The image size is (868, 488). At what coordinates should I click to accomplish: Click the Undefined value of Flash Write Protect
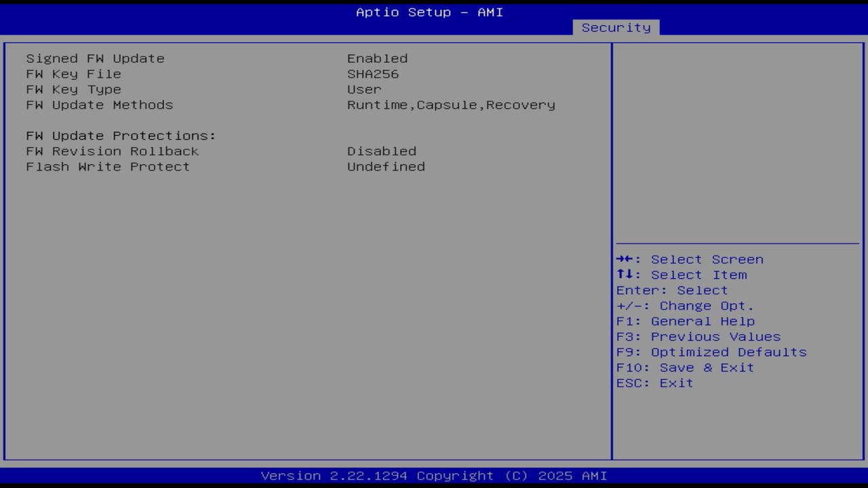point(386,167)
